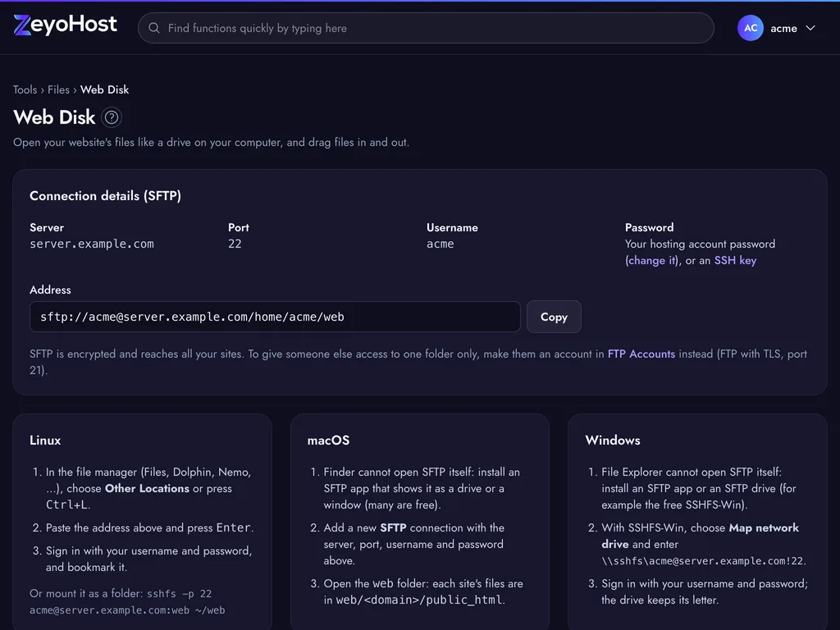Open the Web Disk help icon
Viewport: 840px width, 630px height.
[112, 117]
